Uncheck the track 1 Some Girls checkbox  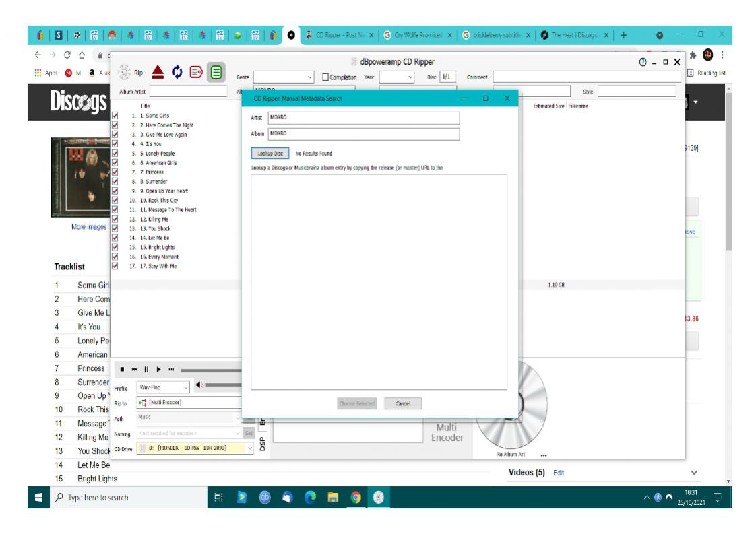pos(115,115)
